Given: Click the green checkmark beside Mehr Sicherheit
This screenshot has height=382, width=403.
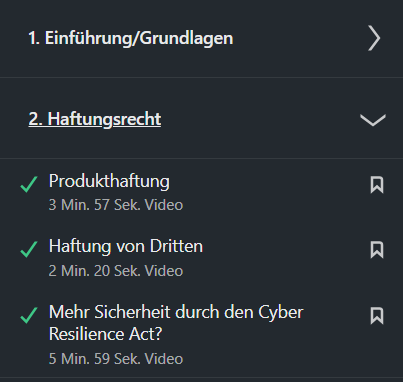Looking at the screenshot, I should (29, 315).
